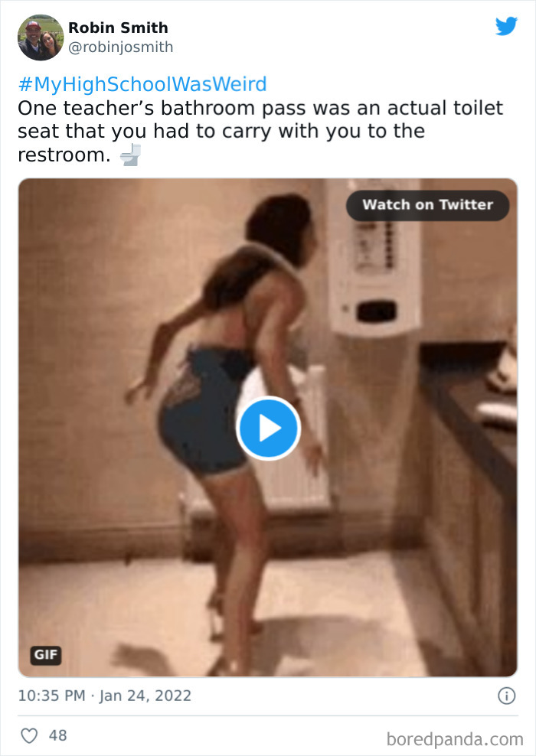
Task: Click the wall dispenser in the GIF
Action: click(374, 258)
